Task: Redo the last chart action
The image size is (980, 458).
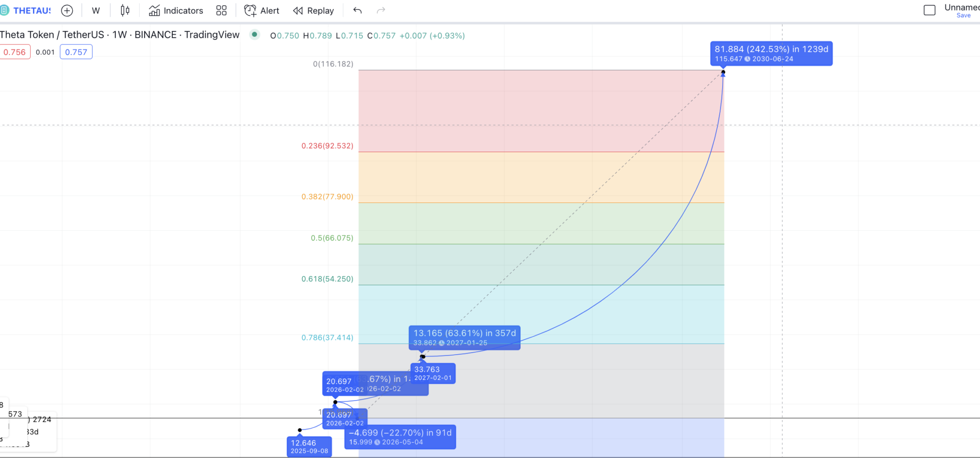Action: tap(381, 11)
